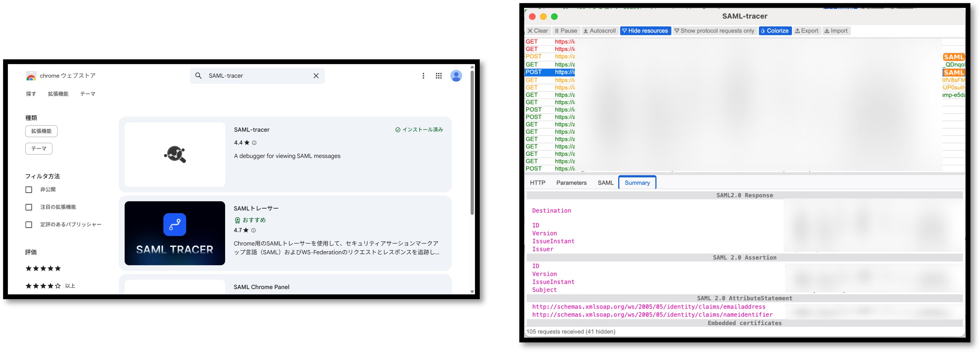Image resolution: width=980 pixels, height=352 pixels.
Task: Click the インストール済み installed status
Action: click(419, 130)
